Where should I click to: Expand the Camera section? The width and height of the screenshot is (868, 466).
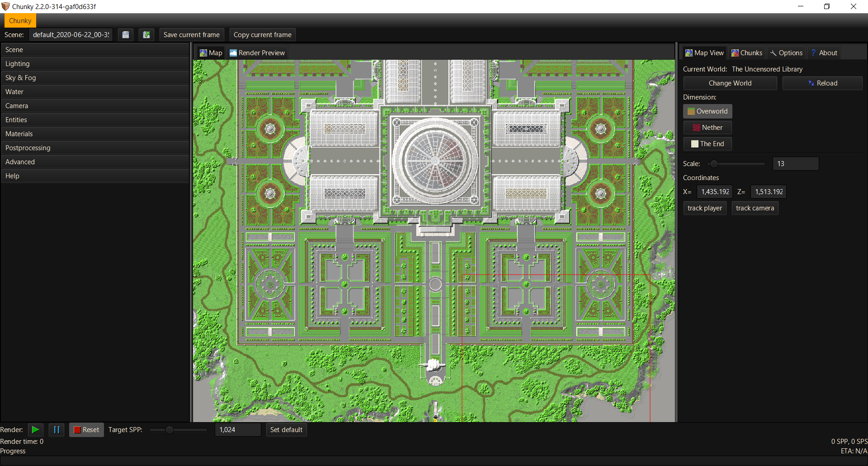95,106
